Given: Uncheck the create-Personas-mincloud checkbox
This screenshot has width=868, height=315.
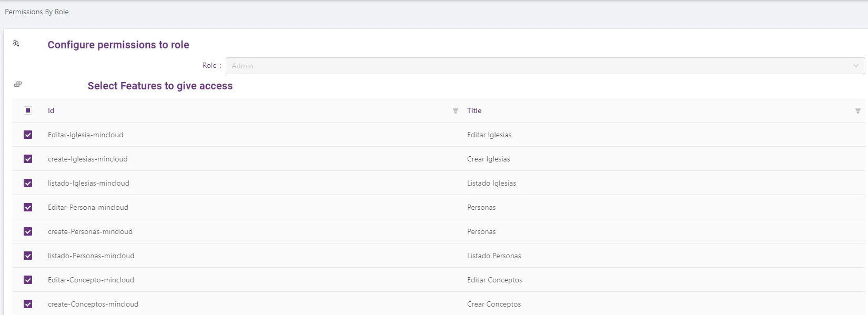Looking at the screenshot, I should (x=28, y=231).
